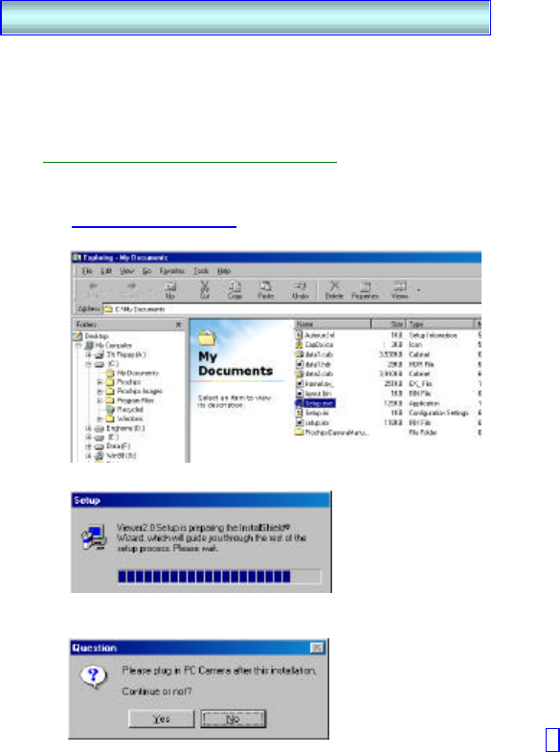Open the Views dropdown arrow
560x752 pixels.
pos(418,290)
